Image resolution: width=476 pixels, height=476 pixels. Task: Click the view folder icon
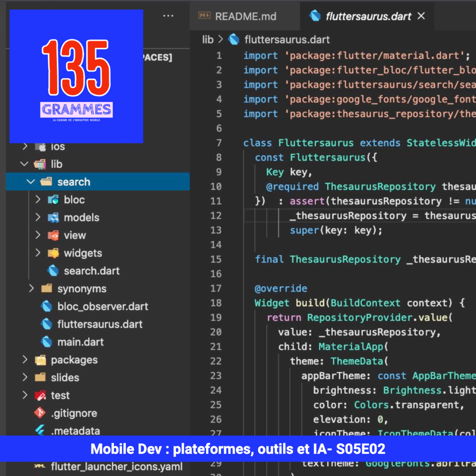click(53, 235)
